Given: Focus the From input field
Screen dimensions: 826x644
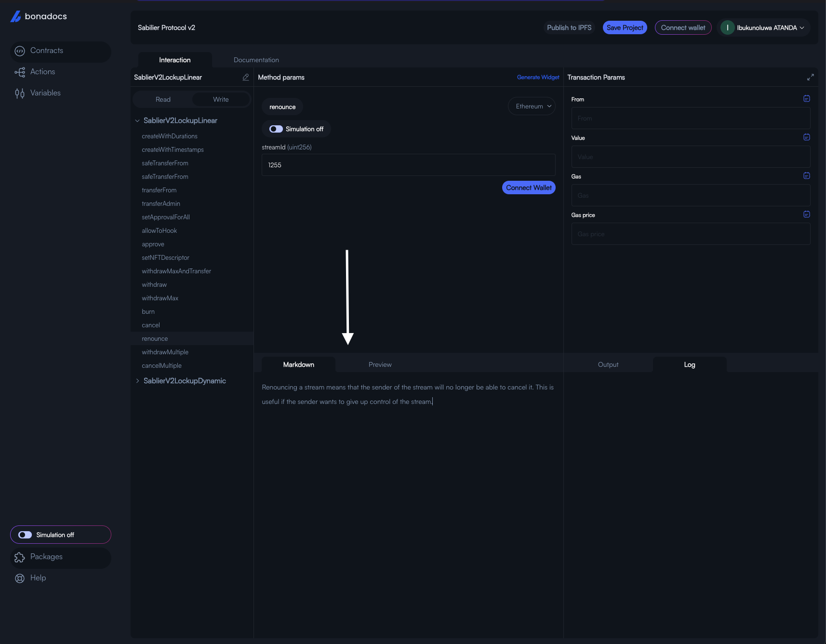Looking at the screenshot, I should (691, 118).
